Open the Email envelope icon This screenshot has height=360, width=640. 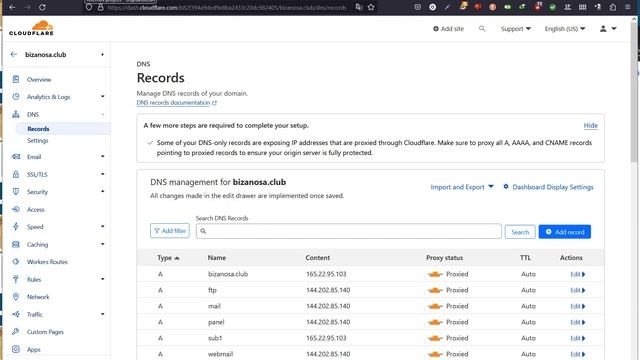pyautogui.click(x=16, y=157)
